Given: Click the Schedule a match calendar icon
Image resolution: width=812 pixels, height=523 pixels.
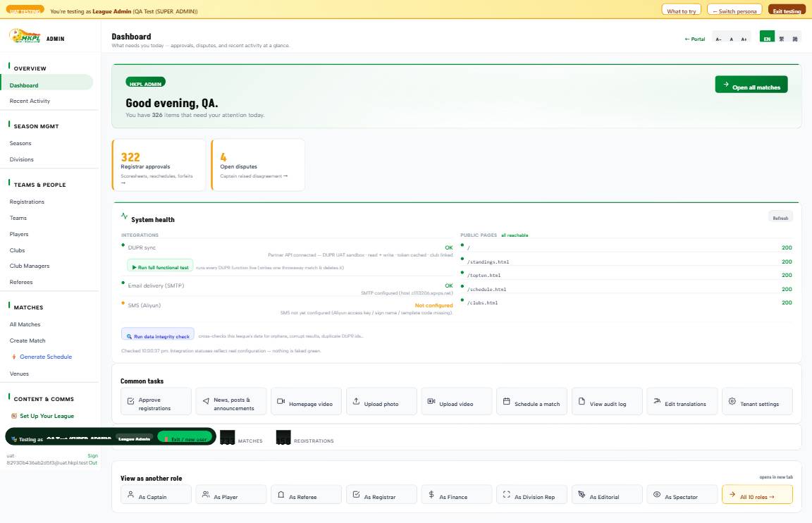Looking at the screenshot, I should coord(507,401).
